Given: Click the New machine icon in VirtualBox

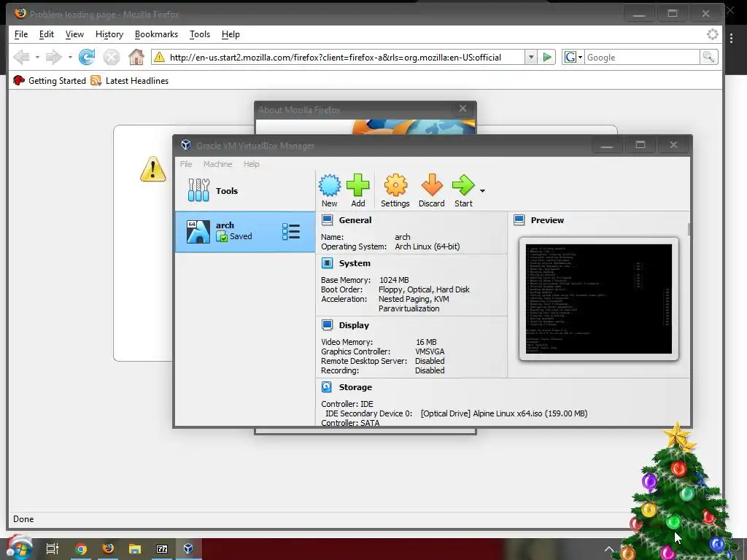Looking at the screenshot, I should (329, 190).
